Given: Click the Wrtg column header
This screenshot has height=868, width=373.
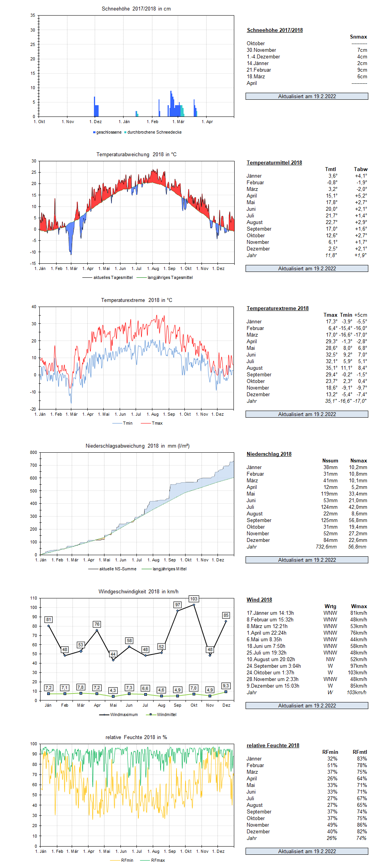Looking at the screenshot, I should pos(330,606).
